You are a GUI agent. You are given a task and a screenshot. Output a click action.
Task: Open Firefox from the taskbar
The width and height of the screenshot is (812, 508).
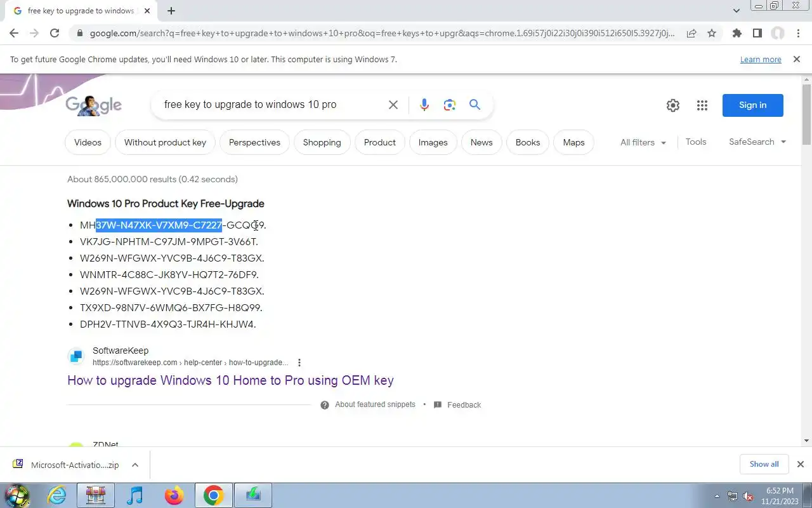174,495
